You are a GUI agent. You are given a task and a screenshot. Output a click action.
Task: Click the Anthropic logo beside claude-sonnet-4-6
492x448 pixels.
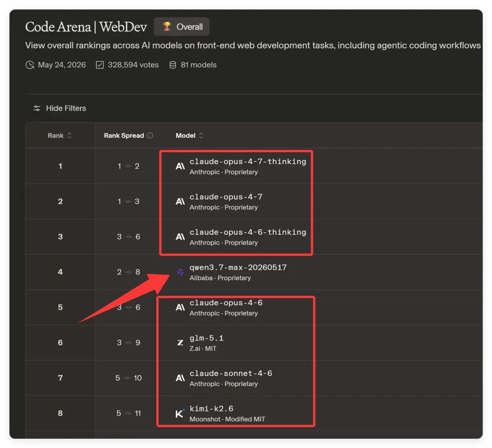click(180, 378)
